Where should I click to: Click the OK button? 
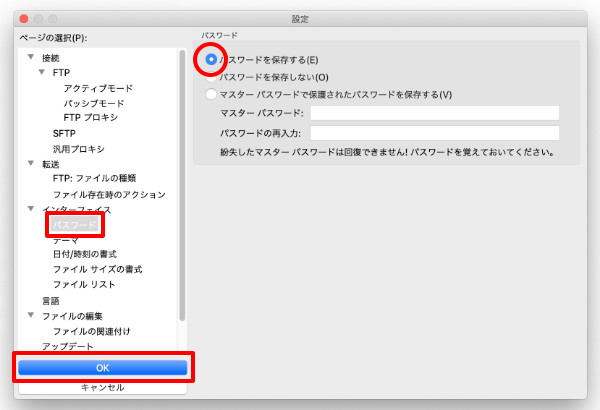click(102, 368)
